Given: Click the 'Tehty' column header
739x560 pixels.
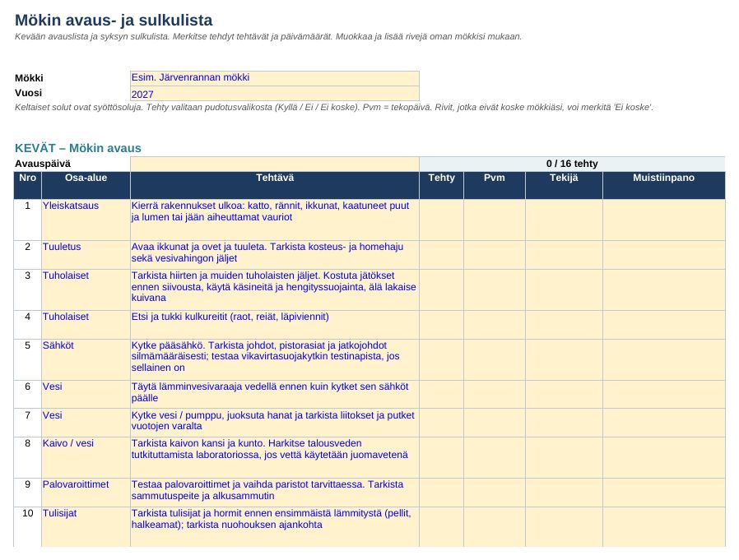Looking at the screenshot, I should [x=441, y=185].
